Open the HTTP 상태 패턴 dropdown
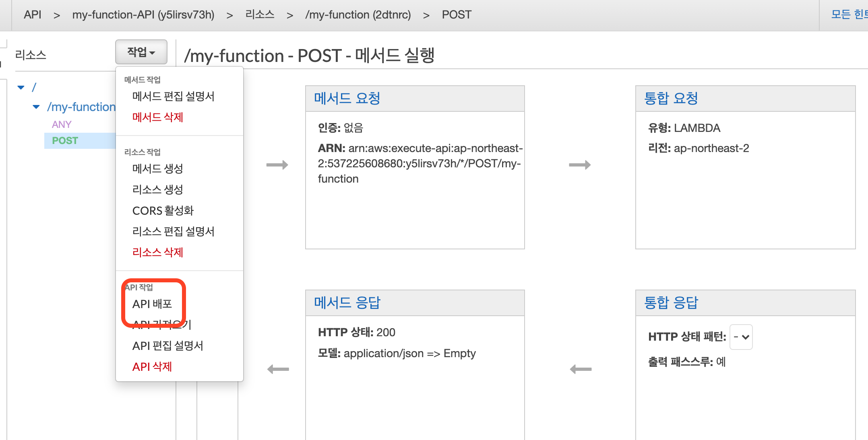This screenshot has width=868, height=440. coord(741,337)
